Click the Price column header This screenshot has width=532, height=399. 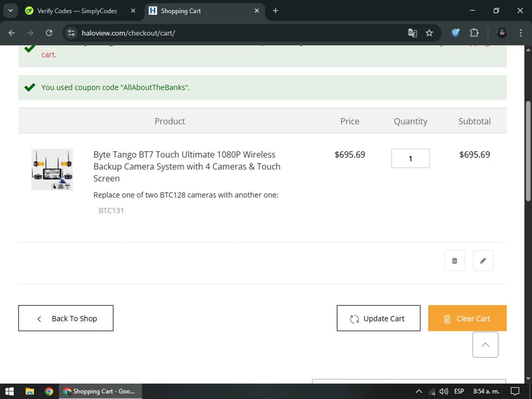(350, 121)
